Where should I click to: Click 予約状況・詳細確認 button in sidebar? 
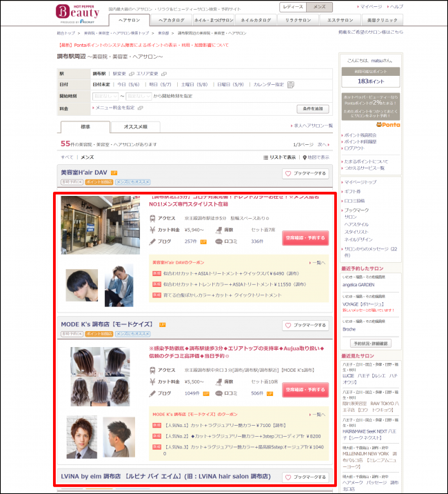(x=371, y=344)
